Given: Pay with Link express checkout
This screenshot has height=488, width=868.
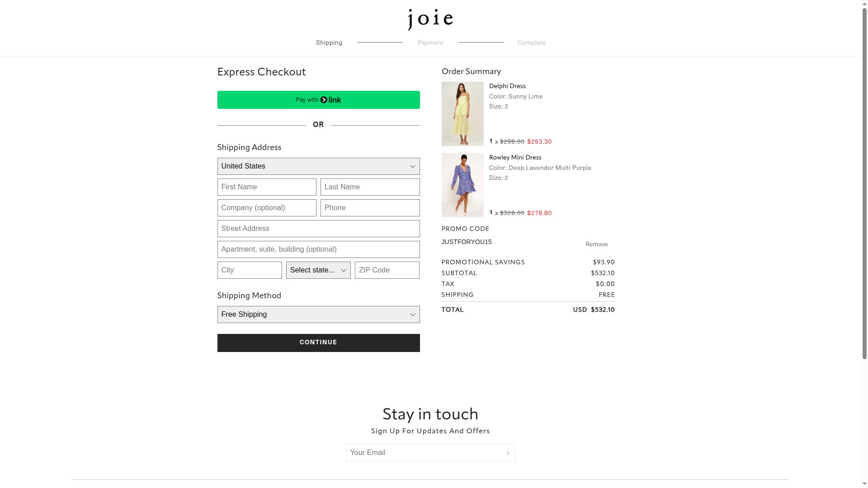Looking at the screenshot, I should (x=318, y=100).
